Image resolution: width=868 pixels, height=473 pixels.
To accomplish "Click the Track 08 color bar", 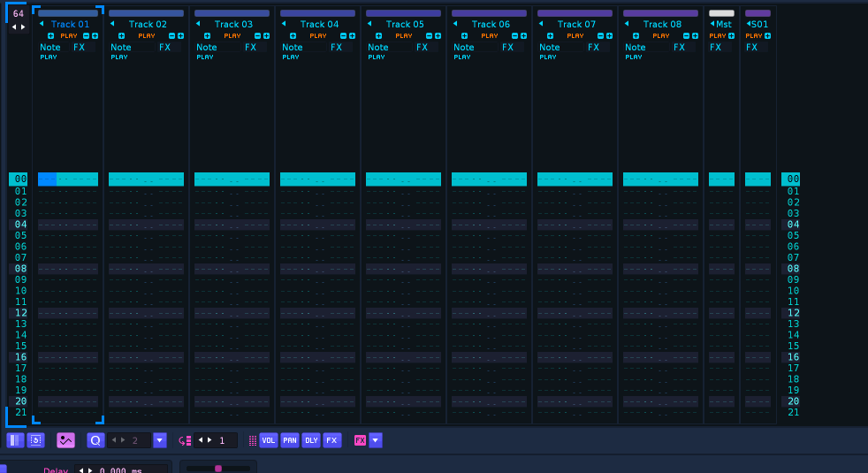I will [661, 13].
